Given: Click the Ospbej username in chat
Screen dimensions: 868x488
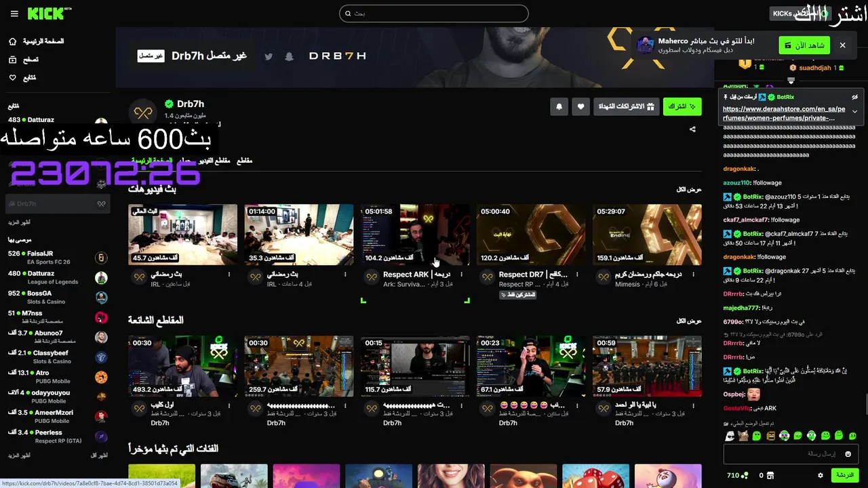Looking at the screenshot, I should pyautogui.click(x=734, y=394).
